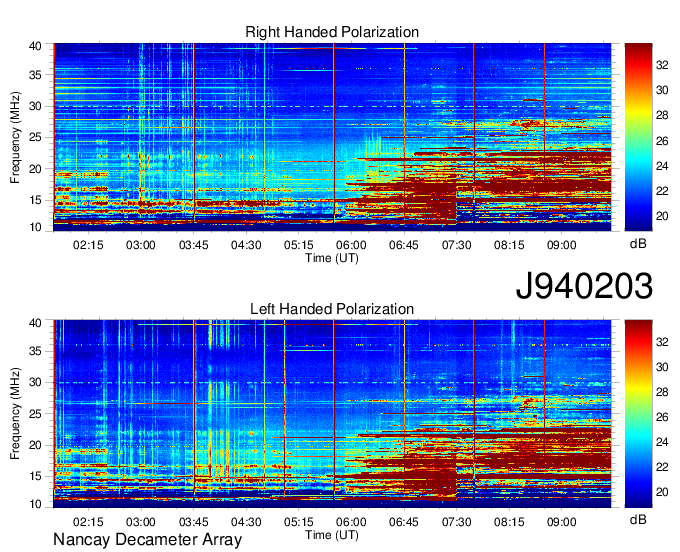Click the 22 dB label on Right Handed color bar
Image resolution: width=680 pixels, height=552 pixels.
click(662, 191)
